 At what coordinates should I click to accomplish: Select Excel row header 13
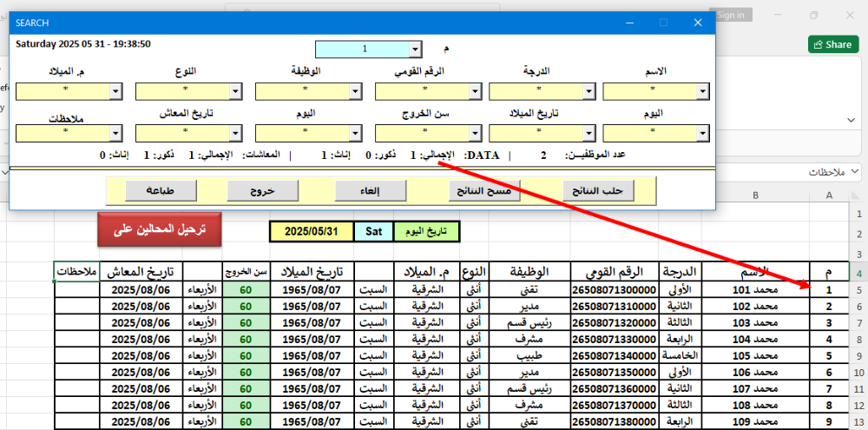[x=858, y=420]
